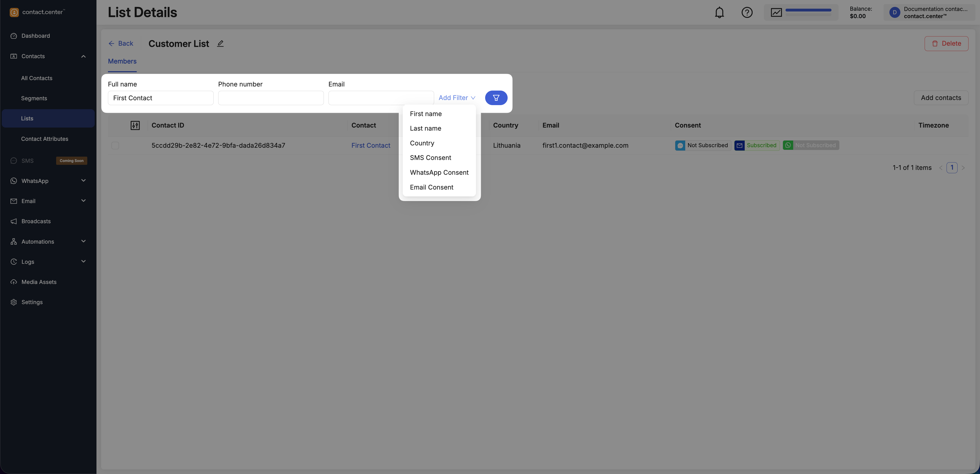Open the First Contact link in table
This screenshot has width=980, height=474.
pyautogui.click(x=371, y=145)
